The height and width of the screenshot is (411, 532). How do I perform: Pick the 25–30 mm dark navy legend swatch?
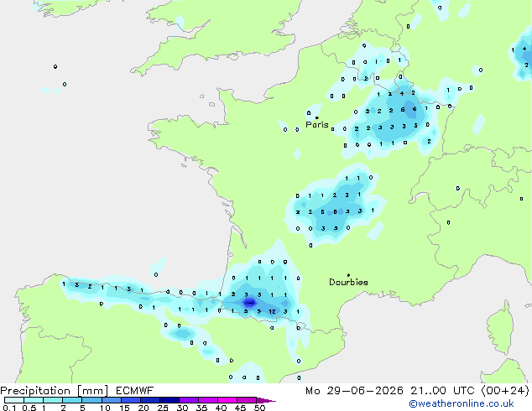coord(170,400)
